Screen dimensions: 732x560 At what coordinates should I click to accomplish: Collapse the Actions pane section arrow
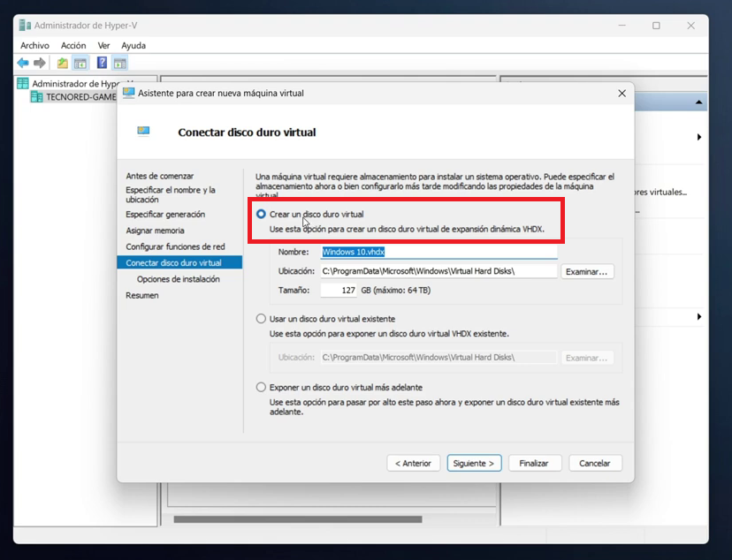click(699, 102)
